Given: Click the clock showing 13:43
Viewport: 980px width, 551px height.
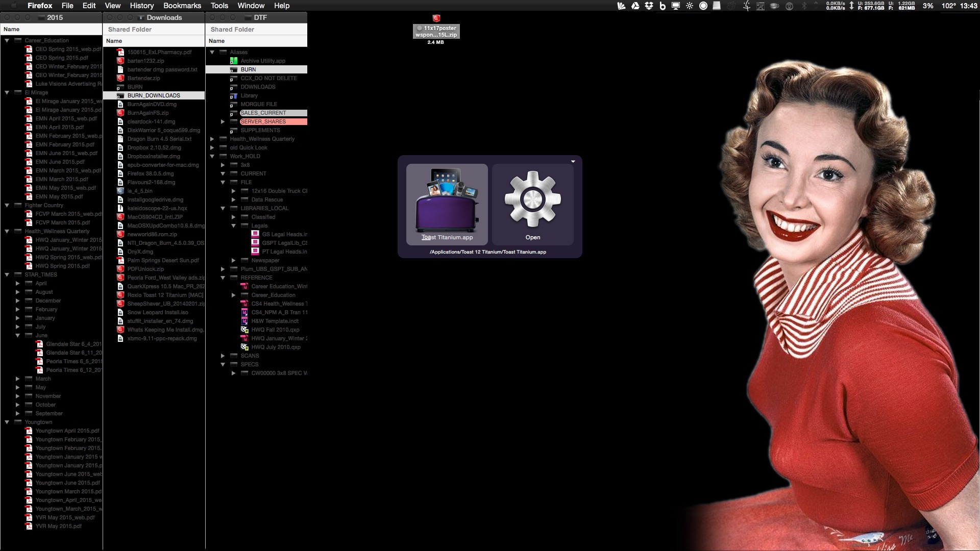Looking at the screenshot, I should tap(968, 6).
